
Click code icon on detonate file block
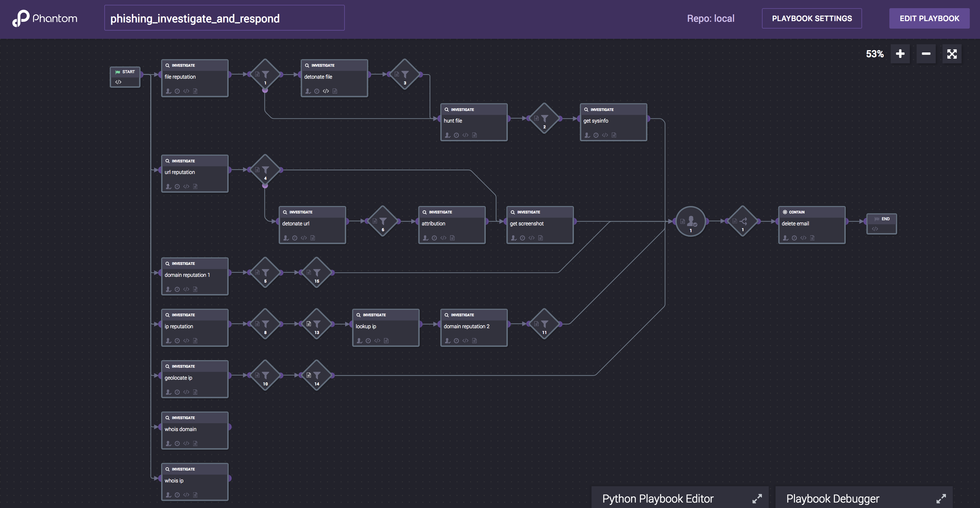coord(326,91)
